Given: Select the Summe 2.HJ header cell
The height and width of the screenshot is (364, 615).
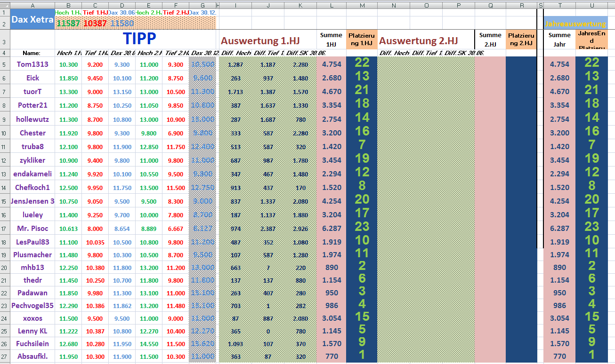Looking at the screenshot, I should 490,40.
